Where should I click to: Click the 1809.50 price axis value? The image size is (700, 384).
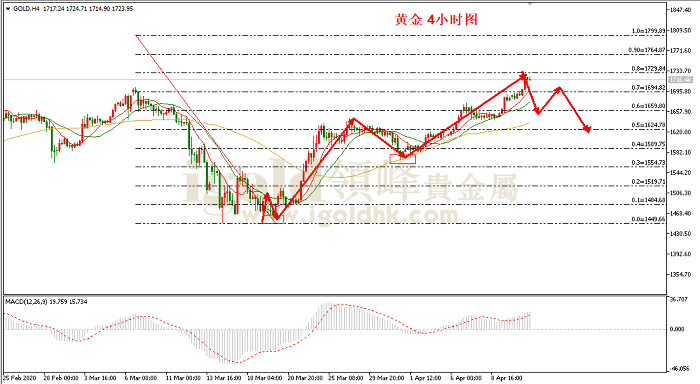681,30
